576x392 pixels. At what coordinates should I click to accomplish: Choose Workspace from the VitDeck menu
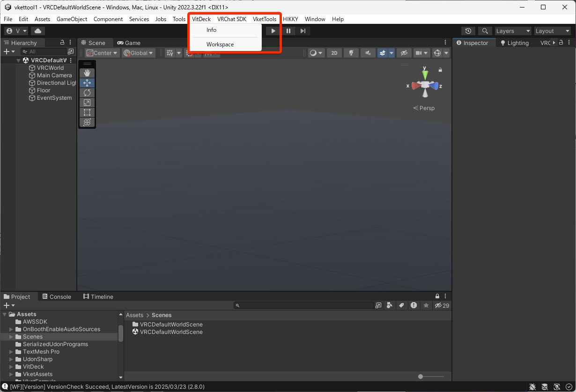220,44
